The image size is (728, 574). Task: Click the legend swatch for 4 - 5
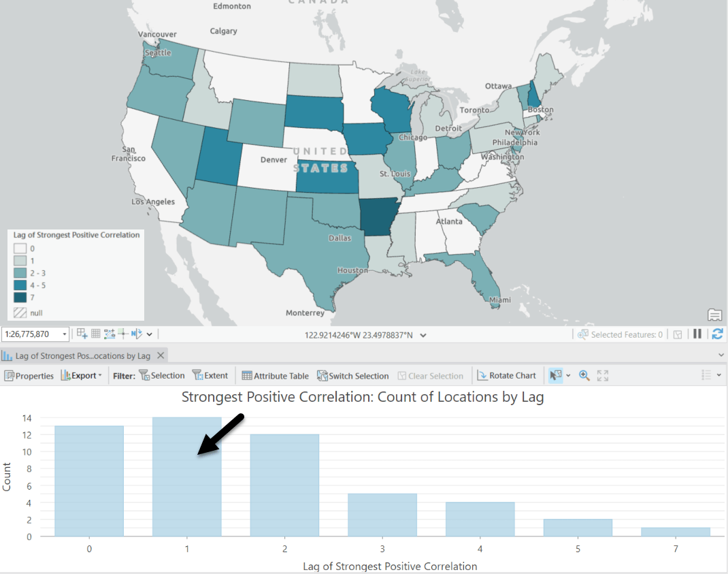(20, 285)
